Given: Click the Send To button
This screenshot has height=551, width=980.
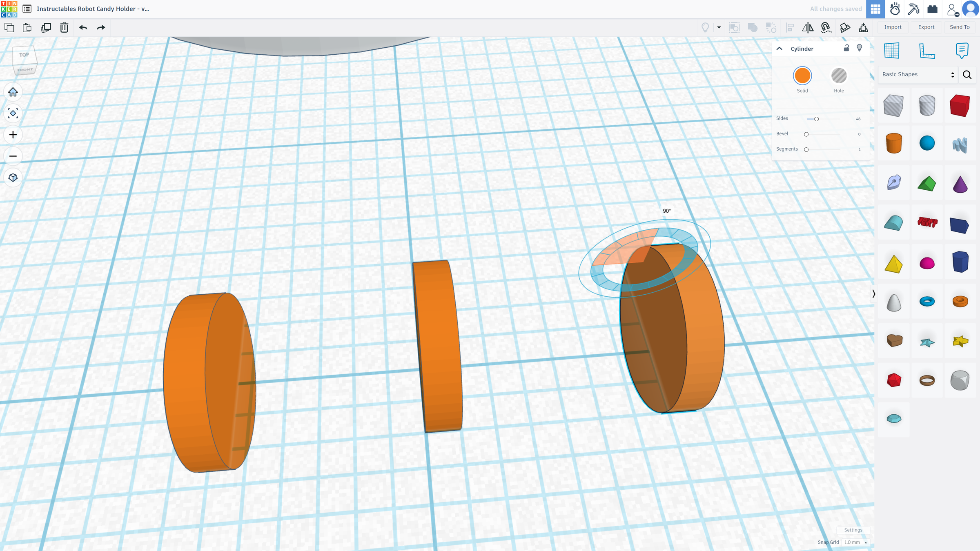Looking at the screenshot, I should pyautogui.click(x=960, y=27).
